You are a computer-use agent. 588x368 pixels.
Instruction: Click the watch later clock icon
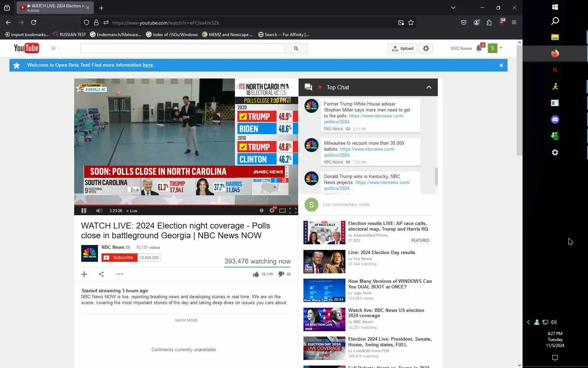pos(261,211)
